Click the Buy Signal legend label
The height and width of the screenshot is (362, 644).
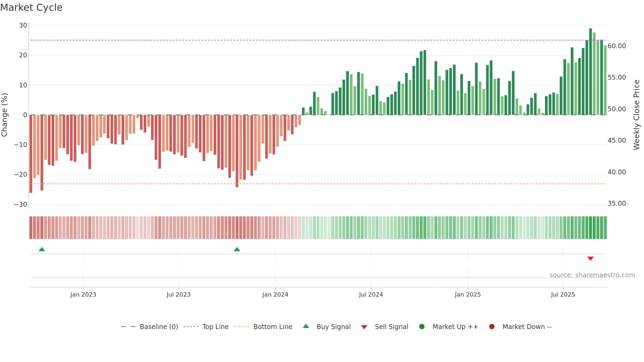coord(334,327)
